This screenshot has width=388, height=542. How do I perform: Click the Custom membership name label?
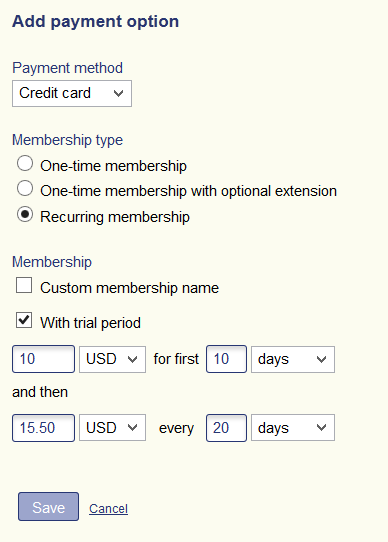[x=129, y=288]
